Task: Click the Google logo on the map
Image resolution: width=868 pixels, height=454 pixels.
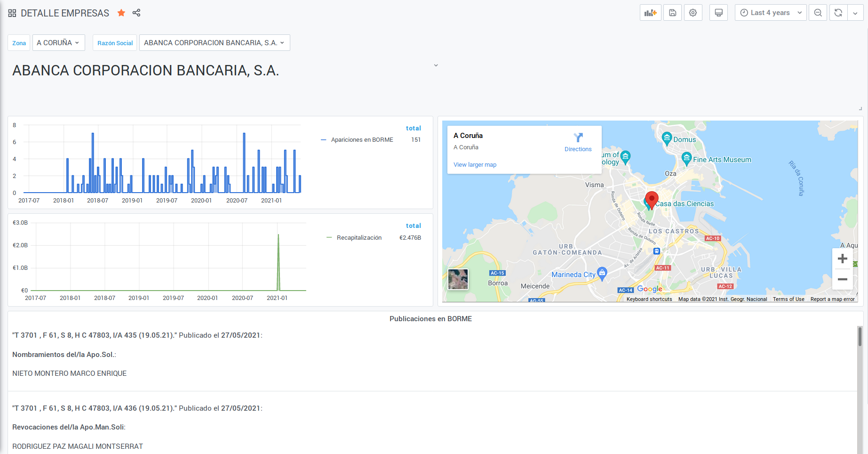Action: click(x=650, y=289)
